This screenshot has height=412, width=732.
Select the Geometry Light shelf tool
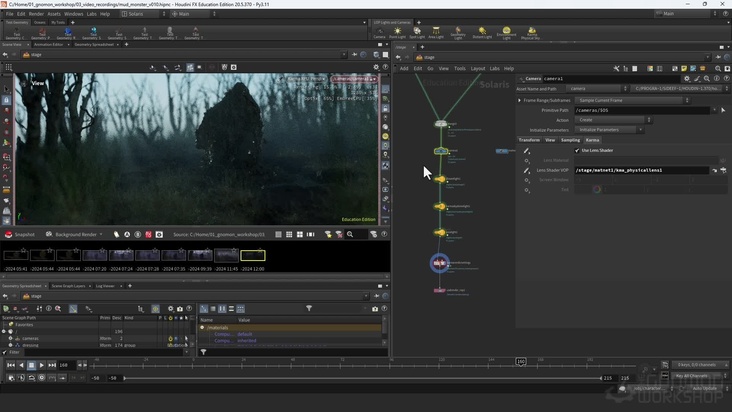click(x=458, y=32)
